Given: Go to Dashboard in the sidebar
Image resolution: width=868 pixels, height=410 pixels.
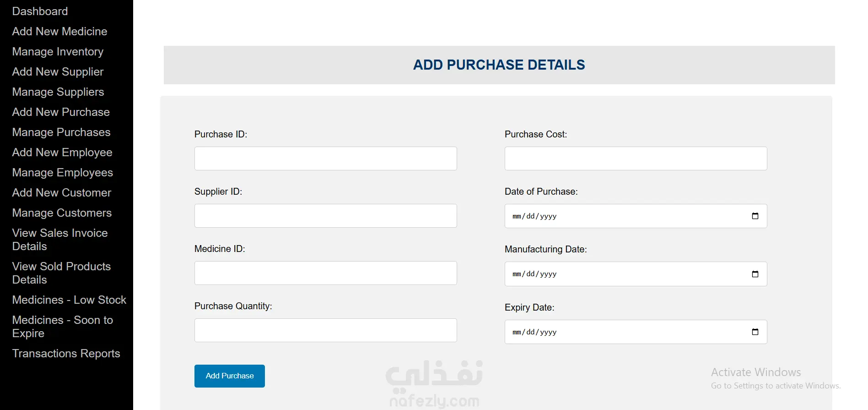Looking at the screenshot, I should [x=40, y=11].
